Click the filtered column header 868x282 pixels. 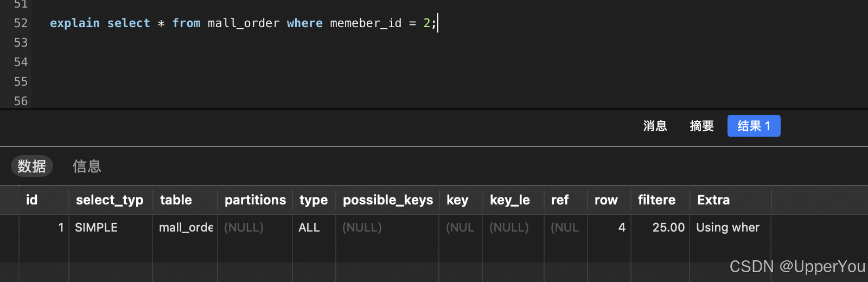coord(660,200)
